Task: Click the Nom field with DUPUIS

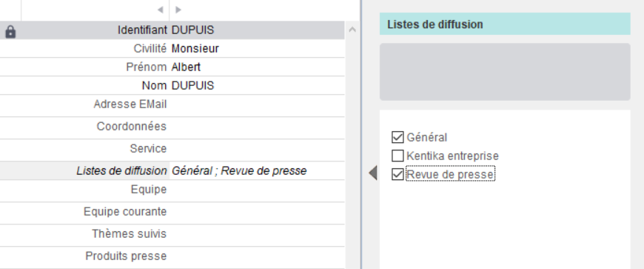Action: coord(257,85)
